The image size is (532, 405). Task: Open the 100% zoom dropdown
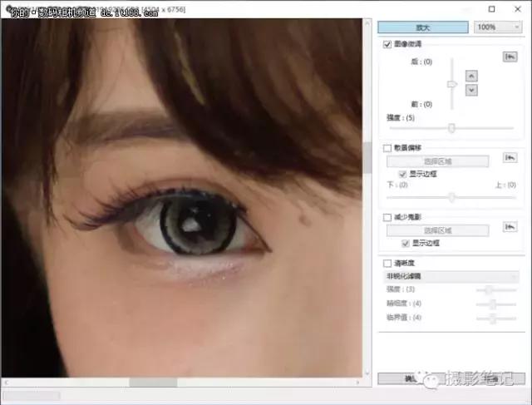click(x=498, y=27)
